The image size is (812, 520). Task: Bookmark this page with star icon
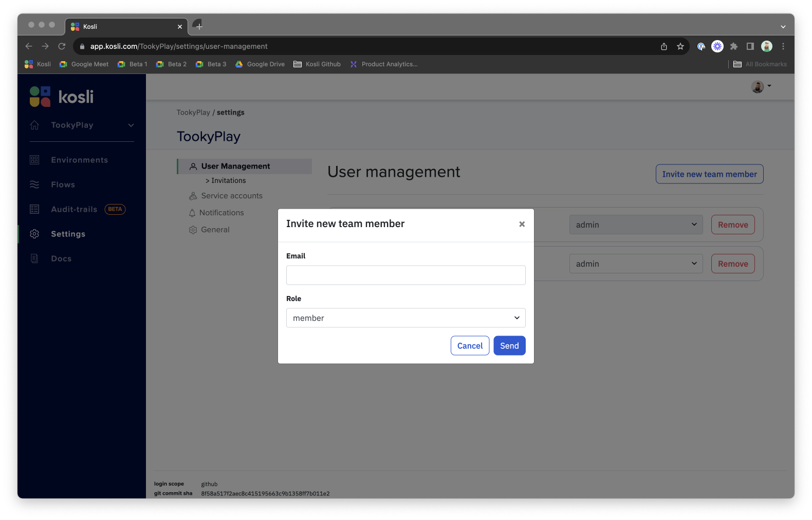680,46
